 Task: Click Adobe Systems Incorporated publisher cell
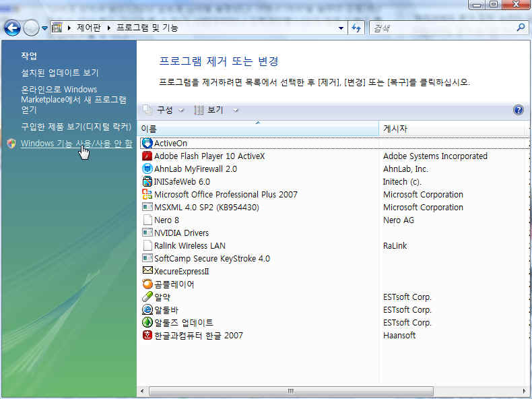click(435, 156)
